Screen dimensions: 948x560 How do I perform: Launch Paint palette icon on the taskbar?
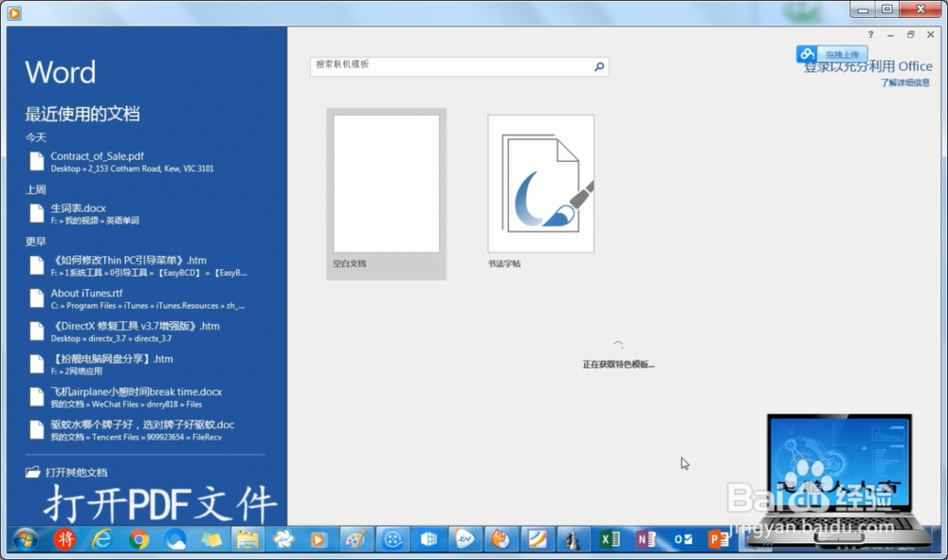click(x=355, y=539)
